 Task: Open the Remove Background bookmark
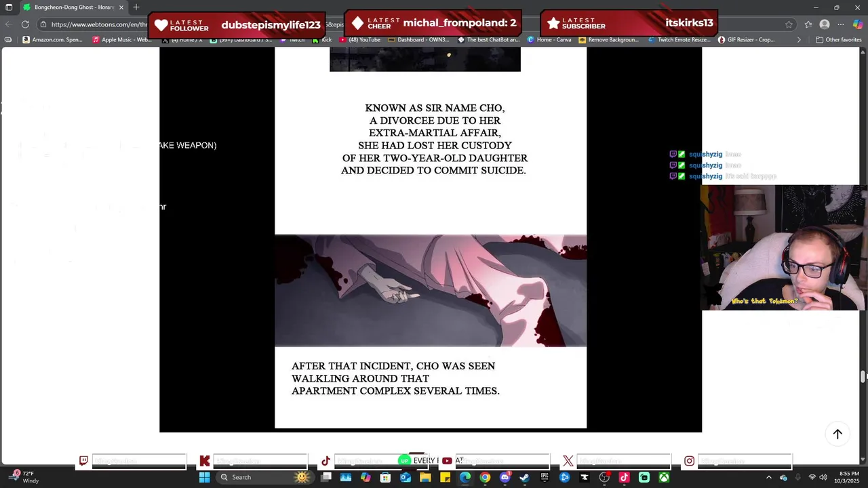tap(608, 39)
